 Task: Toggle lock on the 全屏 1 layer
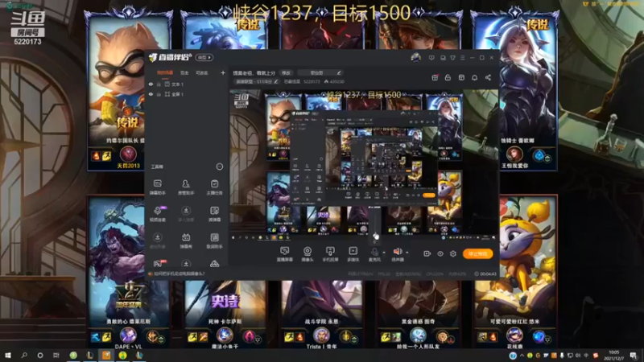pyautogui.click(x=159, y=94)
